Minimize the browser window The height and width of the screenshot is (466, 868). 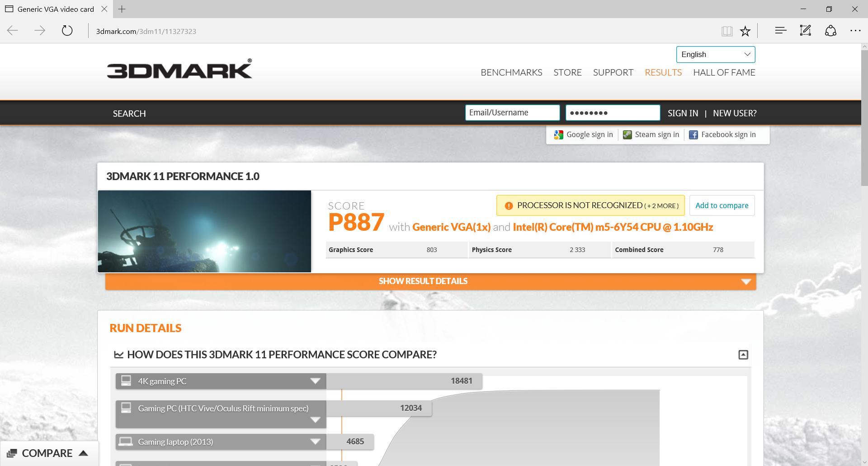(803, 9)
